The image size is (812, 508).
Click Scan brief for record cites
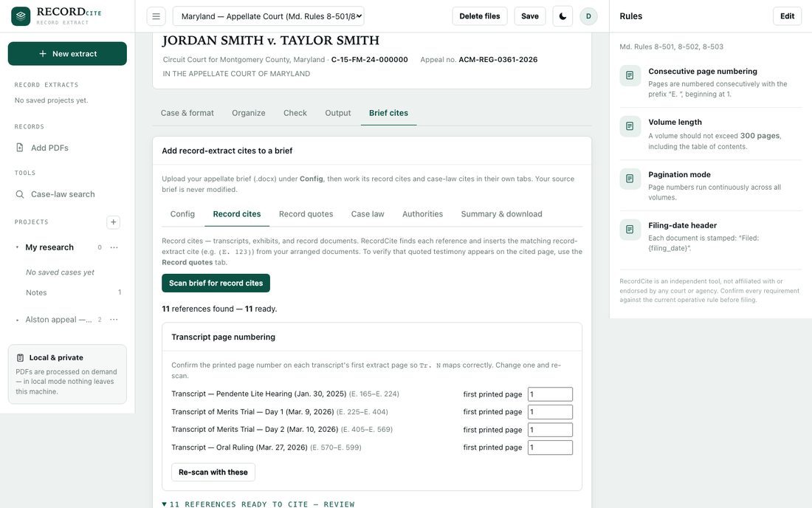pyautogui.click(x=216, y=284)
